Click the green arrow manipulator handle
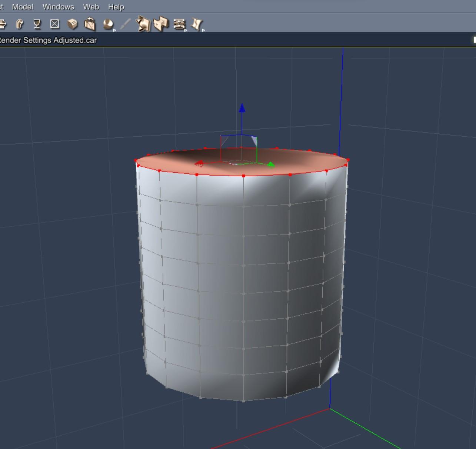This screenshot has height=449, width=476. (271, 164)
